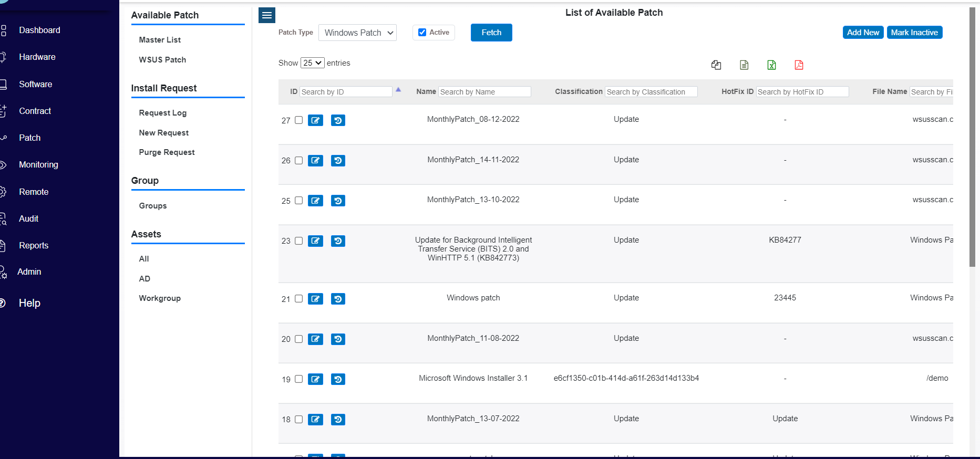Export table as PDF icon
Image resolution: width=980 pixels, height=459 pixels.
[x=799, y=65]
